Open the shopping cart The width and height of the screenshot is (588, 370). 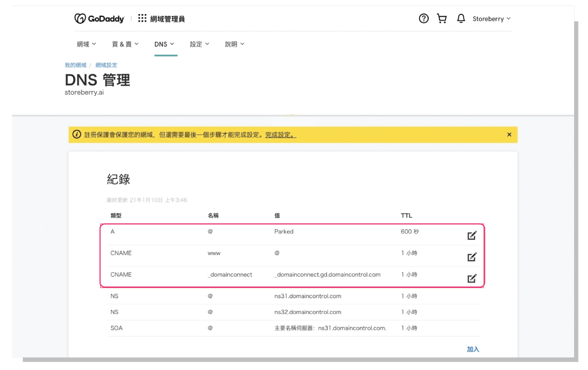point(442,19)
